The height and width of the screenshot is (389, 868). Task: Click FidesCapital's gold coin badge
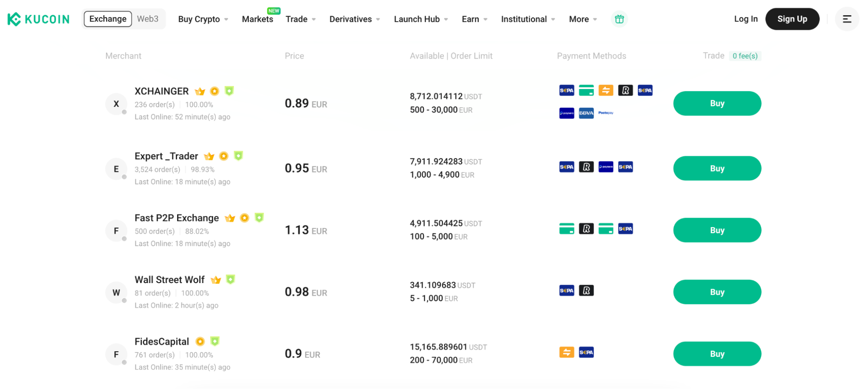(200, 341)
